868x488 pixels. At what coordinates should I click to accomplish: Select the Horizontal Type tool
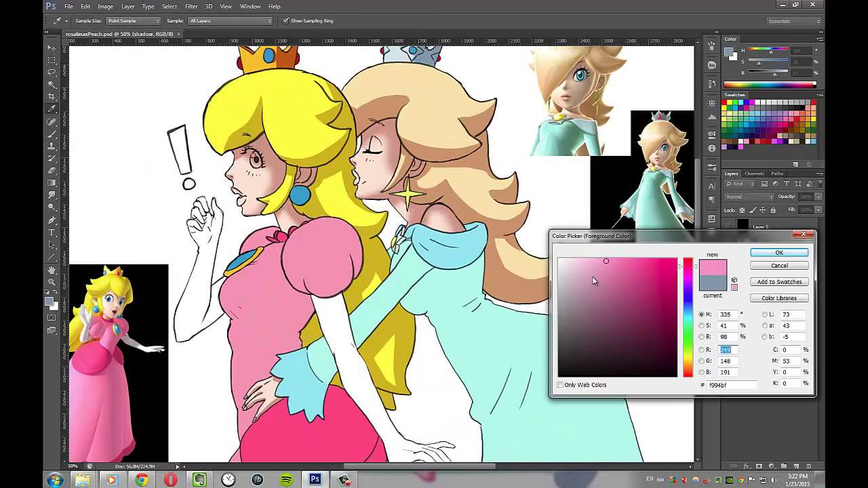pos(52,232)
